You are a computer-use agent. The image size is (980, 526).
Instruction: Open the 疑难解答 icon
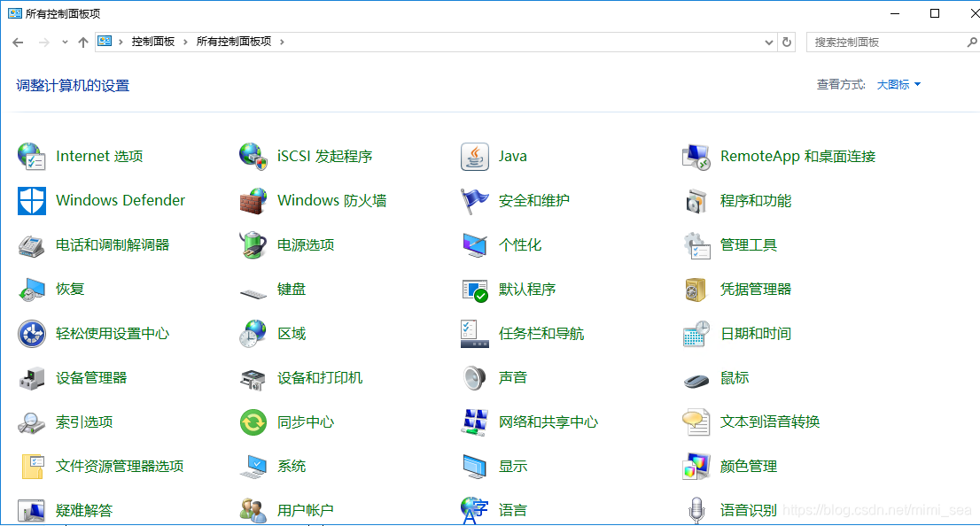tap(31, 510)
